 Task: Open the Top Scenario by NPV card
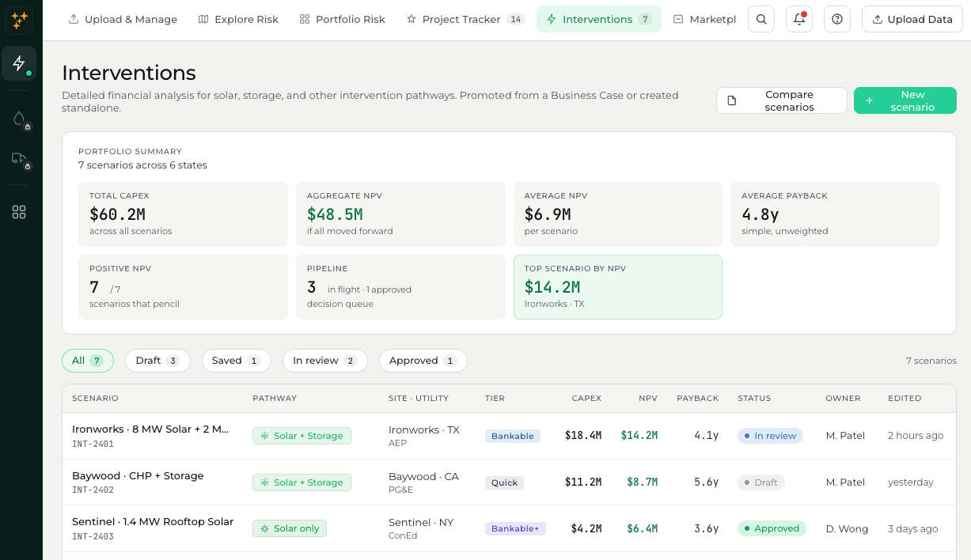point(618,287)
